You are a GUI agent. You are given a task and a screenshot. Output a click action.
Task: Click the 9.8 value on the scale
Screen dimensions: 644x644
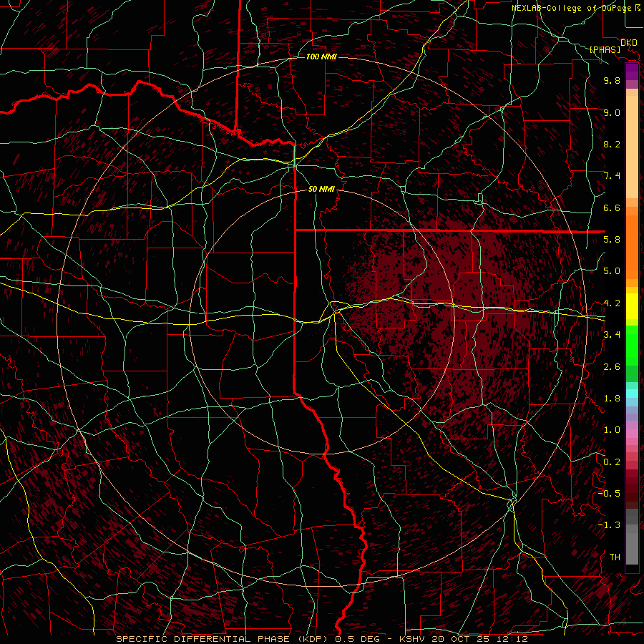point(612,80)
